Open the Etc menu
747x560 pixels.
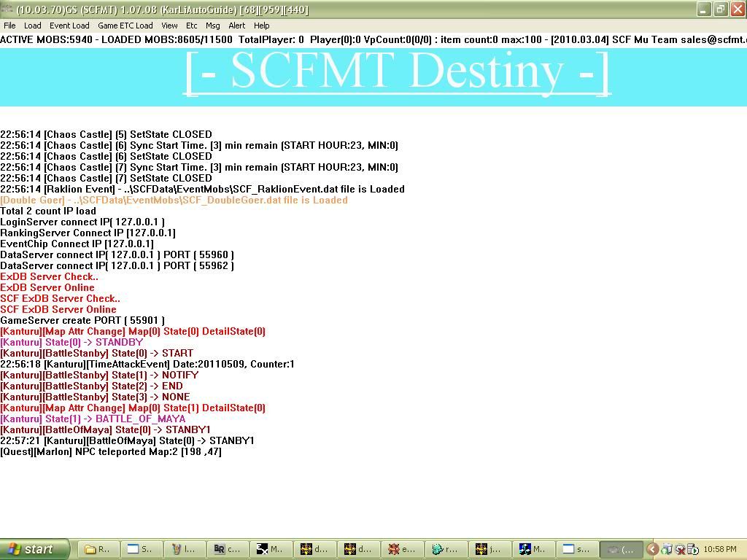point(191,26)
